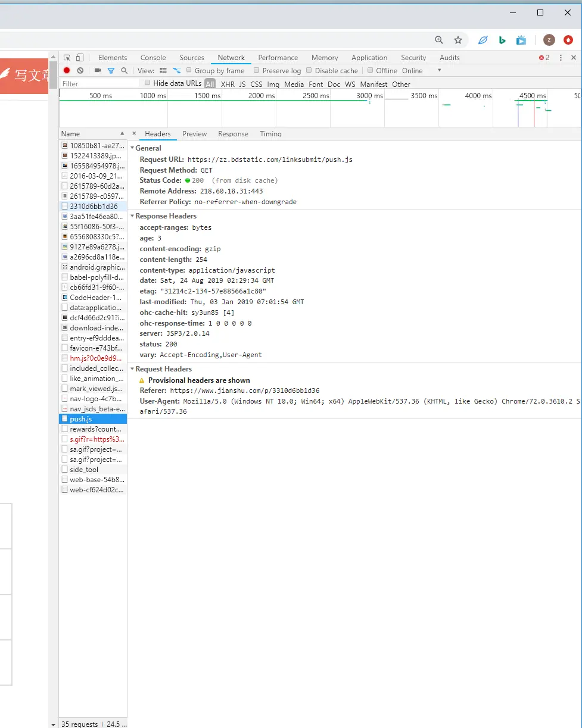Open the Online throttling dropdown
Screen dimensions: 582x728
pos(422,70)
